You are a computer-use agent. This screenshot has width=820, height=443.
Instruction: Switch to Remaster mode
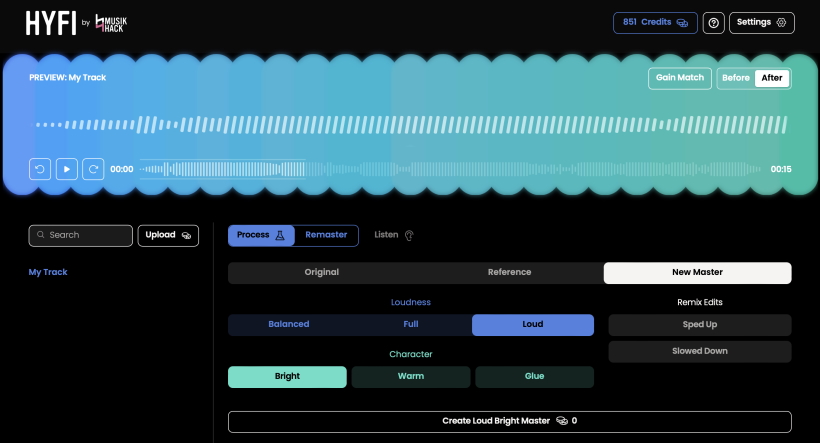pos(326,235)
